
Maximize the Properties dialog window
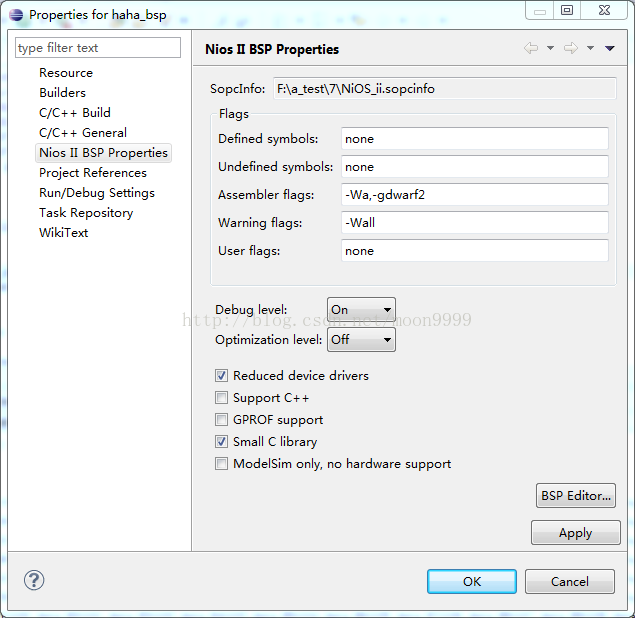[x=567, y=10]
